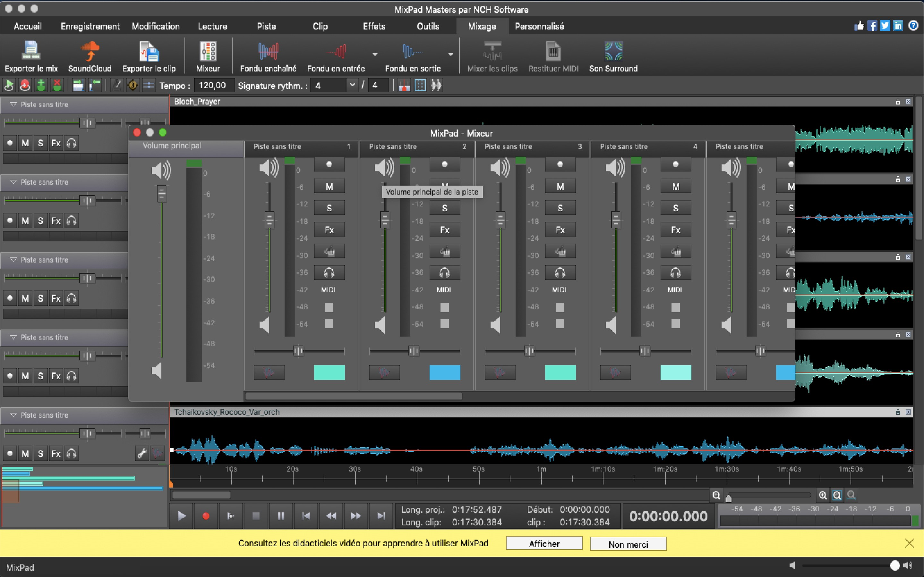This screenshot has height=577, width=924.
Task: Toggle headphone monitoring on mixer track 4
Action: (x=675, y=273)
